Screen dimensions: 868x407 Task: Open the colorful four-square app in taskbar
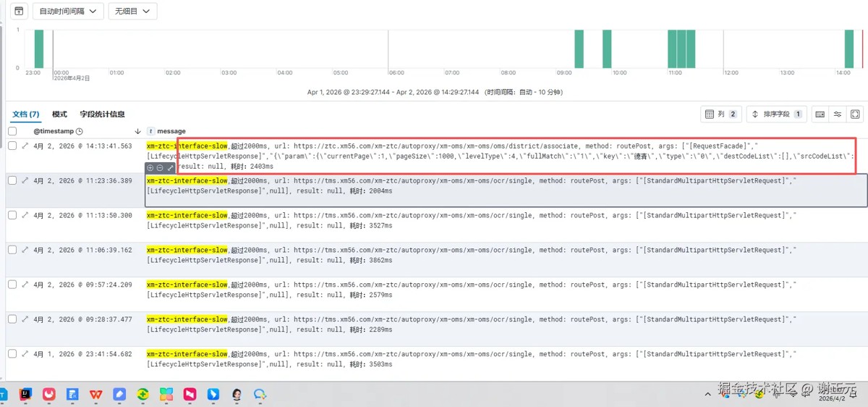click(x=166, y=395)
